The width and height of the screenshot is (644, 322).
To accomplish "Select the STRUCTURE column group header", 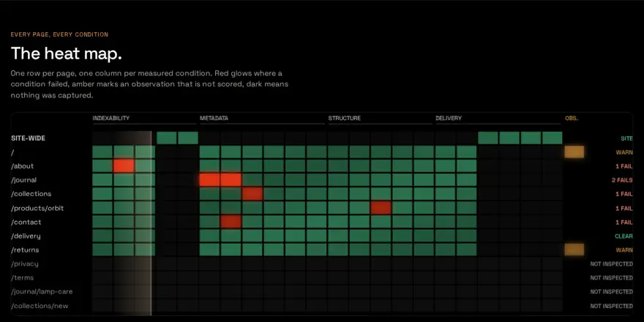I will pyautogui.click(x=344, y=119).
